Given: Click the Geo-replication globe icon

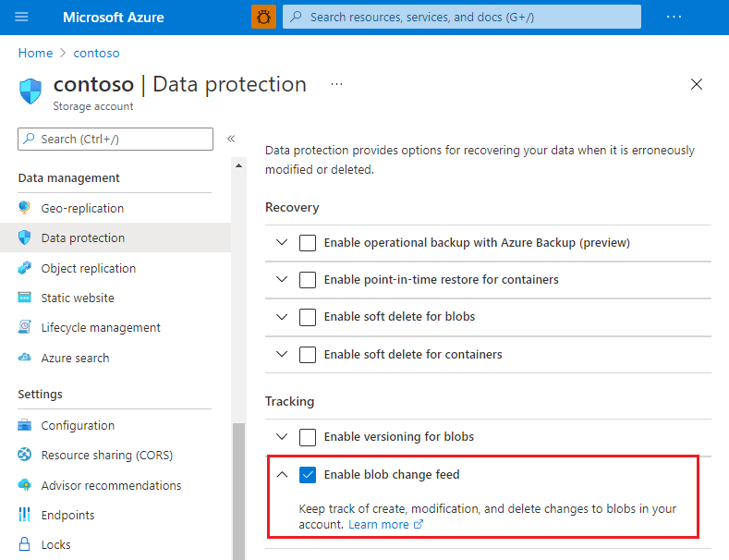Looking at the screenshot, I should (25, 208).
